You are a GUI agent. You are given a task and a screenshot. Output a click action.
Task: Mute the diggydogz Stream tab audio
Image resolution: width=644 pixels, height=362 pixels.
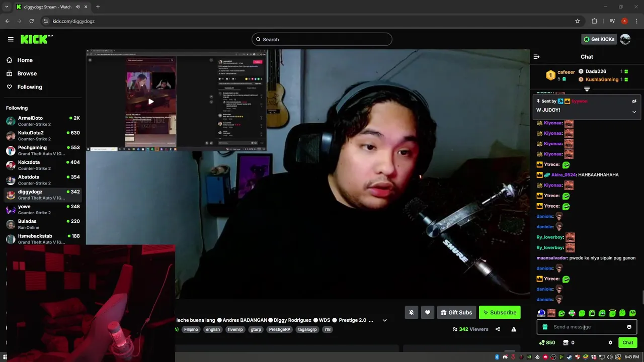click(x=77, y=7)
